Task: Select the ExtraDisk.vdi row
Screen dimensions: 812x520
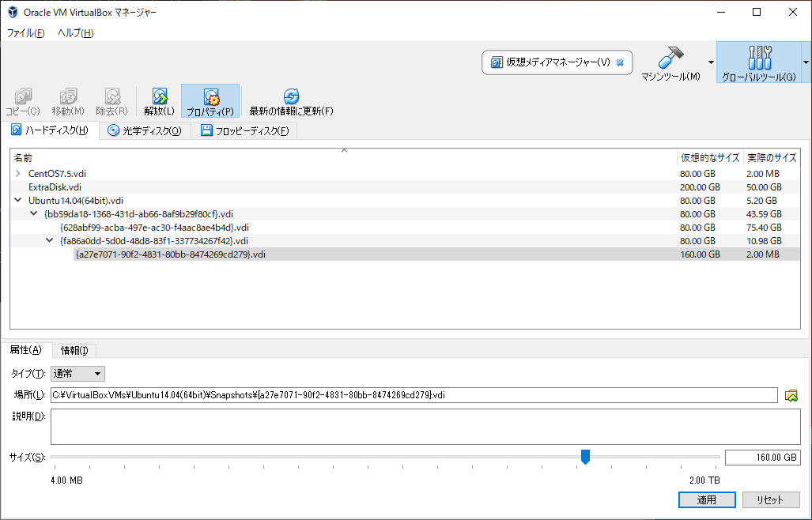Action: pyautogui.click(x=55, y=187)
